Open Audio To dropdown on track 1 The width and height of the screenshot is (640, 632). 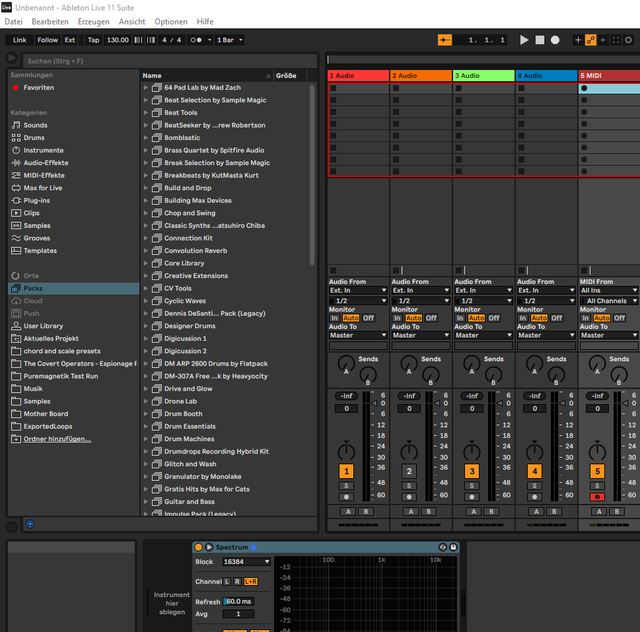[358, 335]
